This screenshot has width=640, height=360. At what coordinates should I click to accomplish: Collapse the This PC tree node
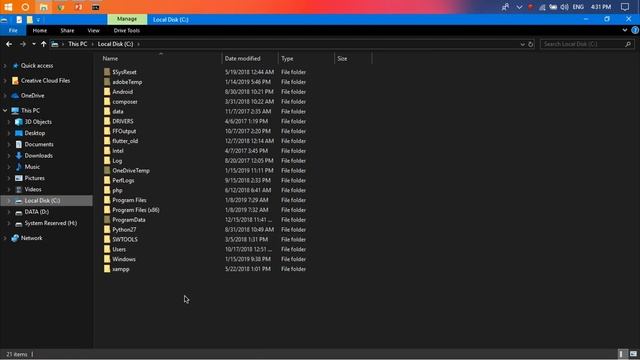point(5,111)
